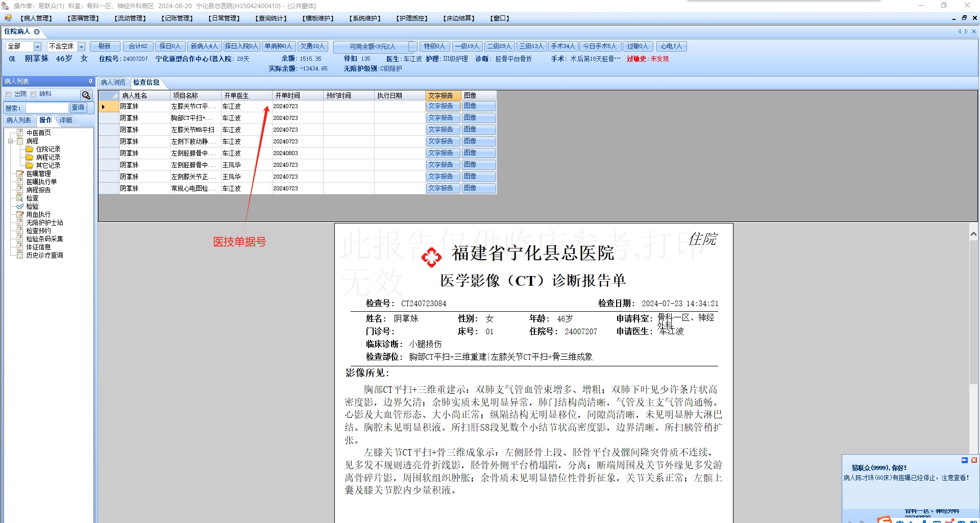Switch to the 病人浏览 tab

coord(113,82)
